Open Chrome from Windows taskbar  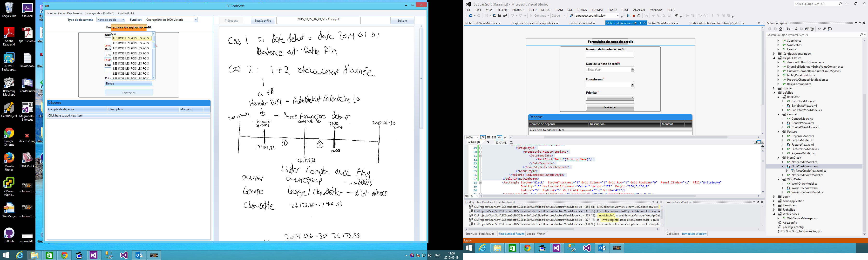64,255
